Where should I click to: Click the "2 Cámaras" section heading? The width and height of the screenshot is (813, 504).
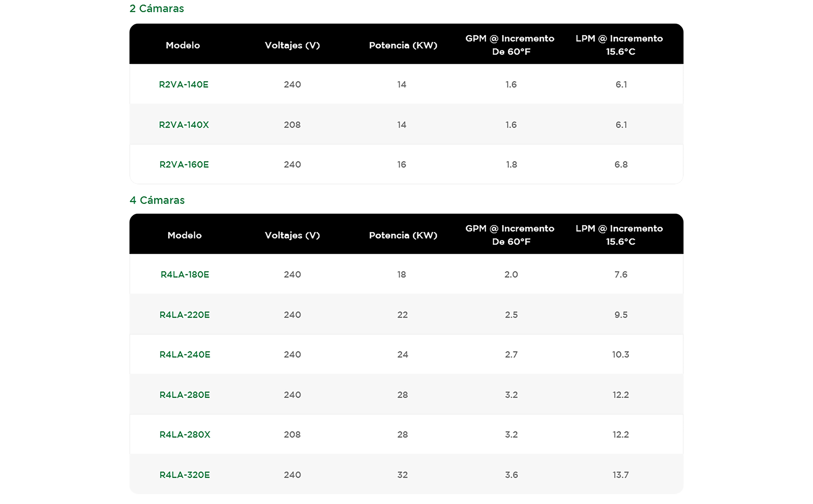pyautogui.click(x=156, y=8)
